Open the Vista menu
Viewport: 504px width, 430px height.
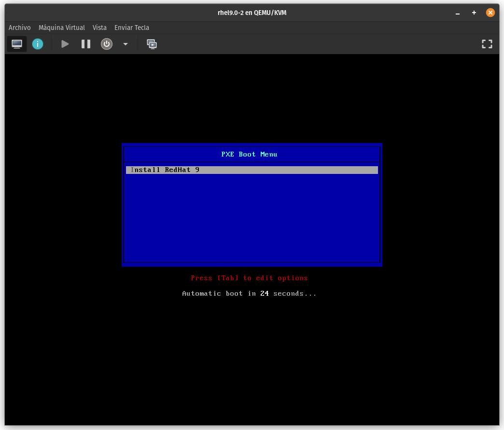pos(99,28)
